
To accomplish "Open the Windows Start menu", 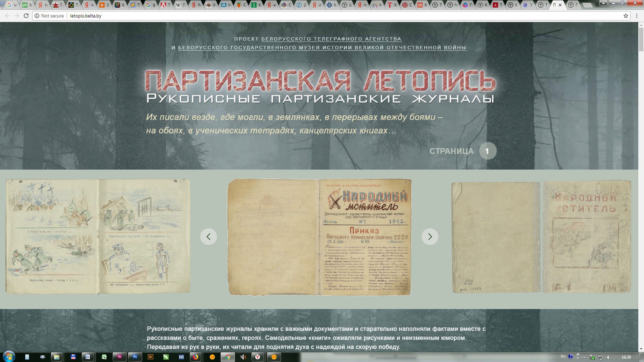I will click(9, 357).
